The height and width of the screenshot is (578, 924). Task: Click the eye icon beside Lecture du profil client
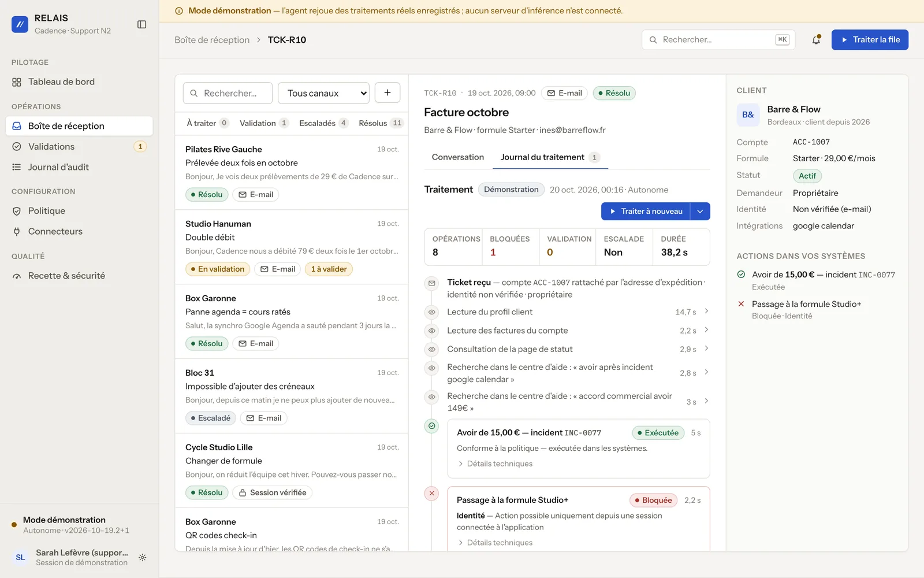(431, 312)
